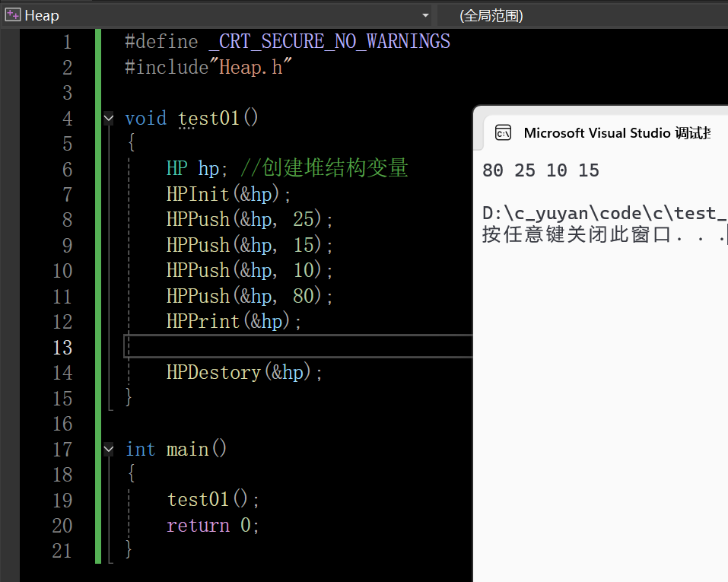Click the comment //创建堆结构变量

tap(324, 168)
